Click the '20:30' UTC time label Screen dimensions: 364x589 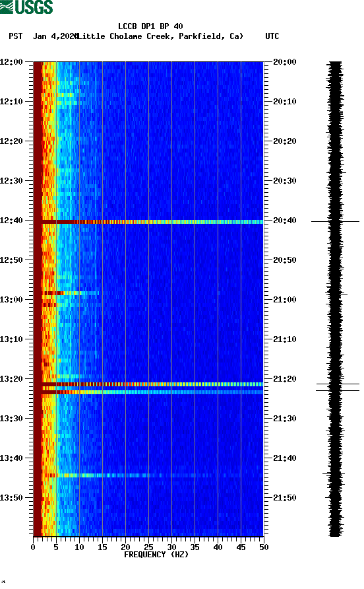(x=285, y=181)
